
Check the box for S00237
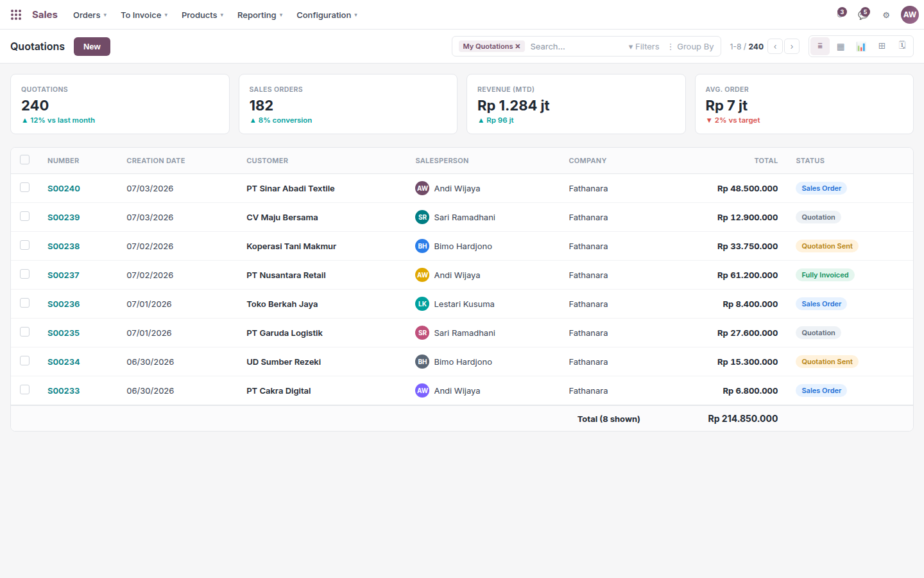coord(25,274)
